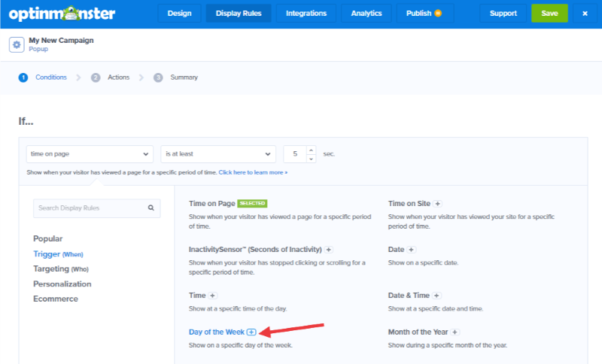
Task: Open the 'is at least' operator dropdown
Action: click(x=218, y=154)
